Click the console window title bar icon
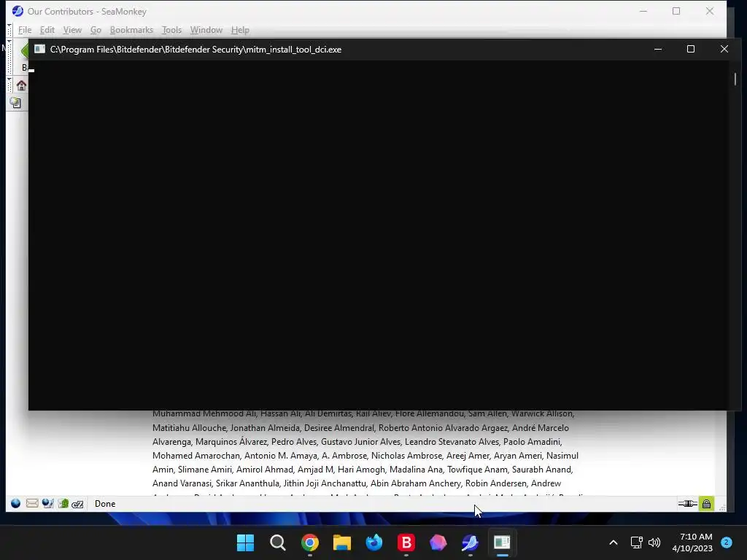747x560 pixels. coord(39,49)
